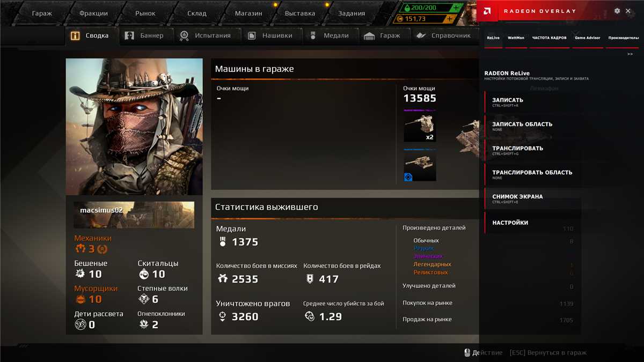Click the player portrait image
This screenshot has width=644, height=362.
134,127
